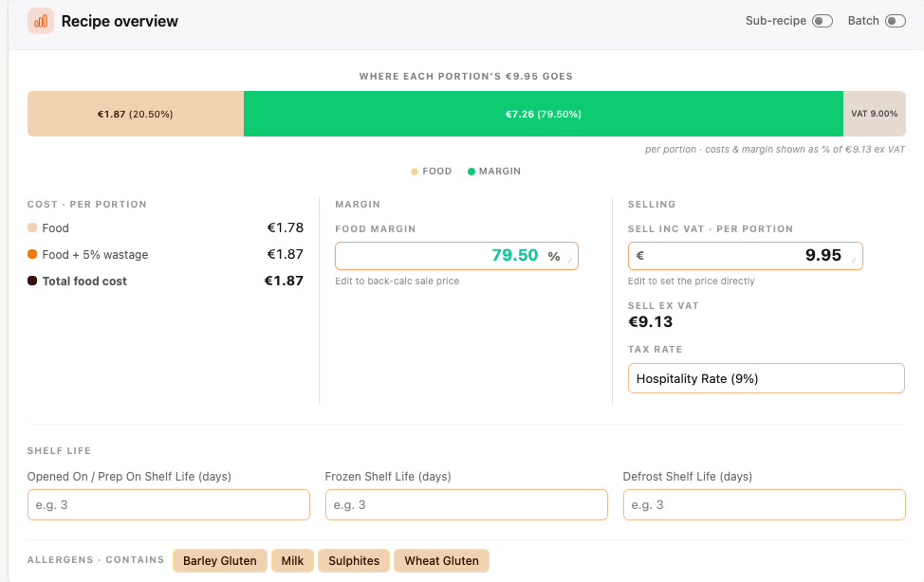
Task: Focus the Opened On / Prep On Shelf Life field
Action: (169, 505)
